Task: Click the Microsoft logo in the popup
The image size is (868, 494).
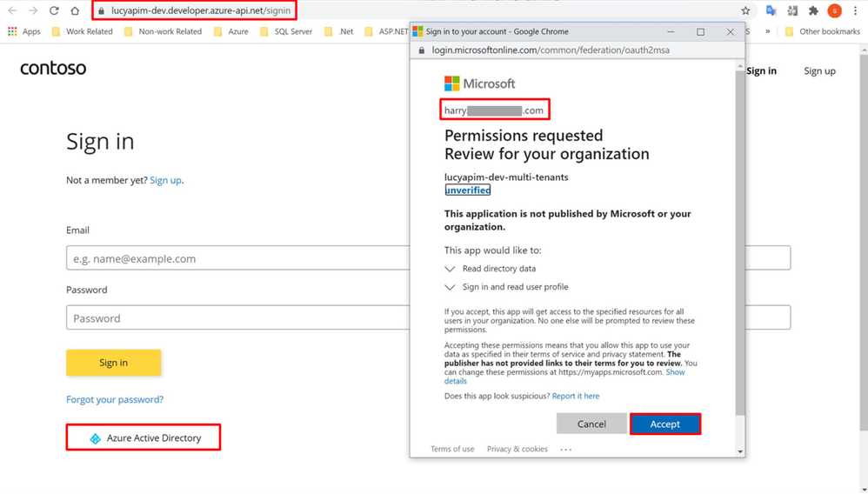Action: (x=479, y=83)
